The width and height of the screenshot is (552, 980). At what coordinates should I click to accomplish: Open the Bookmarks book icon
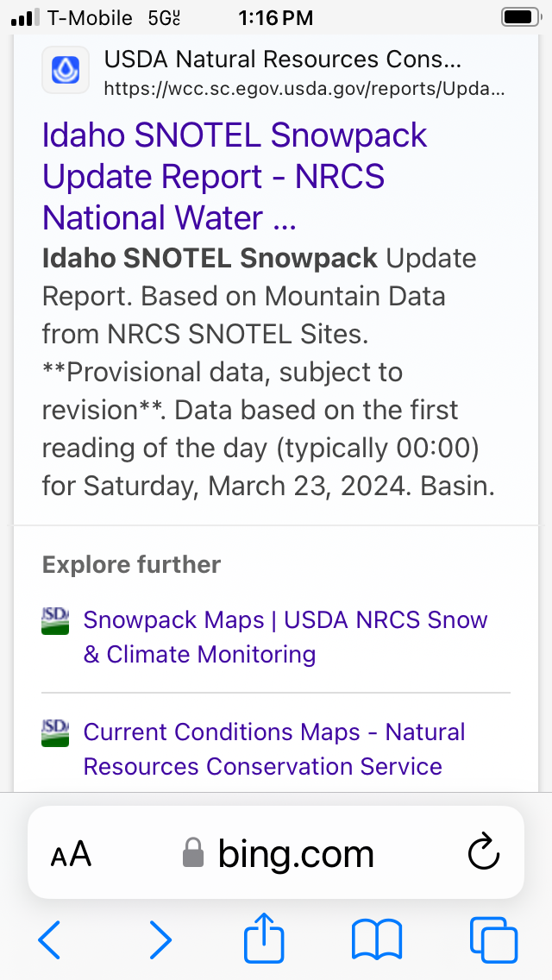377,939
